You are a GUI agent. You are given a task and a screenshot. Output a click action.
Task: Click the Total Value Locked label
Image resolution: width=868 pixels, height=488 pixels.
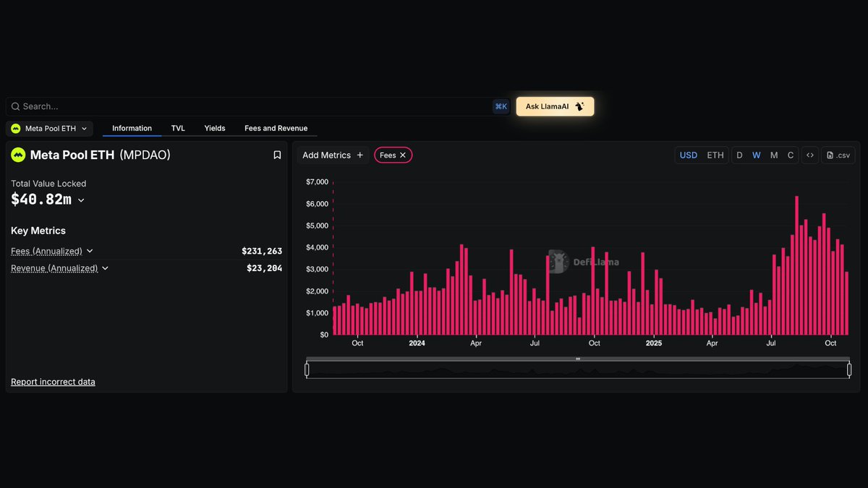pos(48,184)
